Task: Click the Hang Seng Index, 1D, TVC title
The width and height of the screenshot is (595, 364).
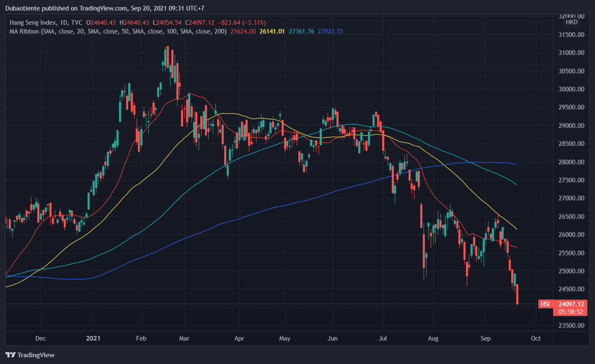Action: (46, 23)
